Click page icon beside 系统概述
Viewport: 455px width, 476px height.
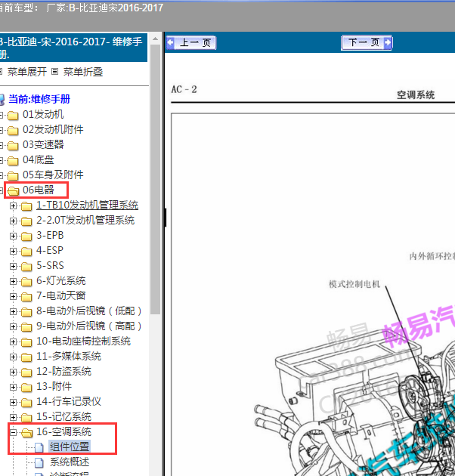[39, 462]
